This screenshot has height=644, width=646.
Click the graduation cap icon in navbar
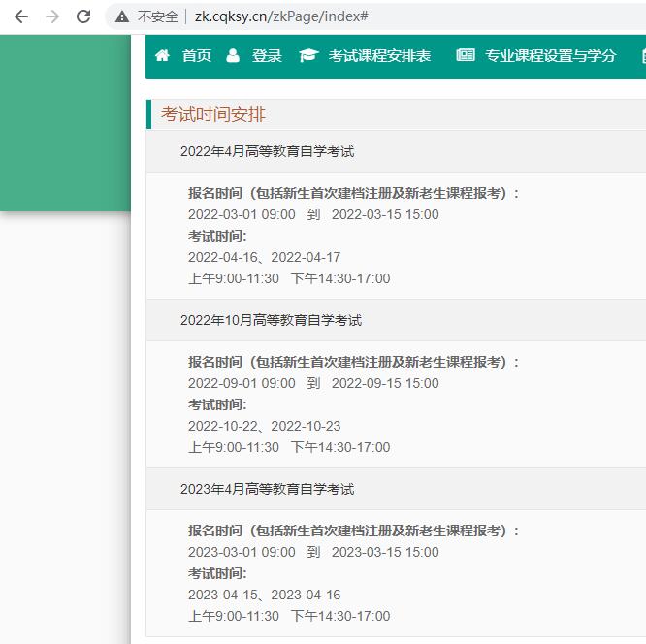coord(308,55)
